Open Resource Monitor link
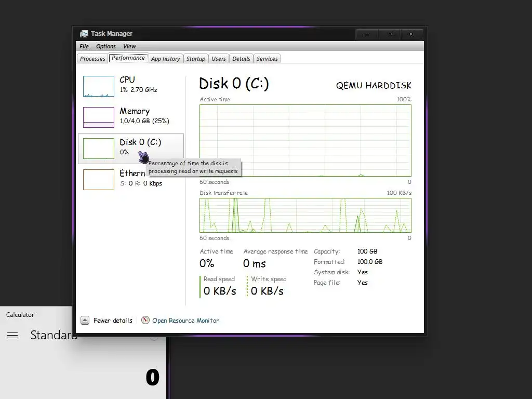 coord(185,320)
